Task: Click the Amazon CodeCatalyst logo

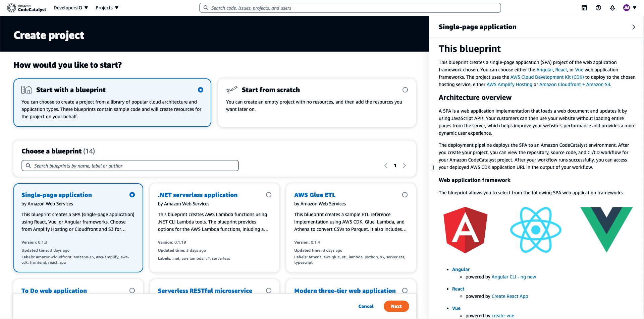Action: [26, 8]
